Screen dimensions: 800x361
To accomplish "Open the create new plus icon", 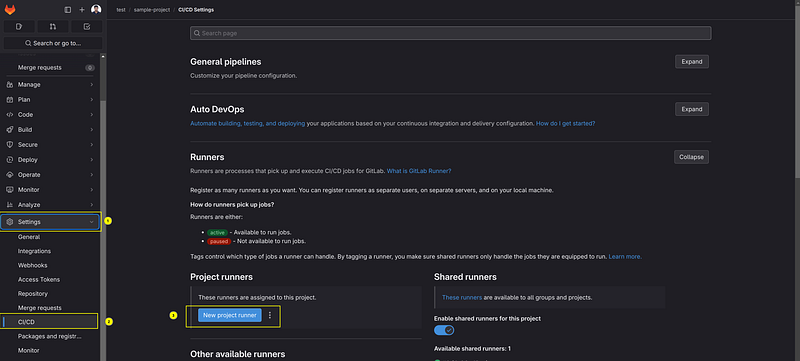I will pyautogui.click(x=82, y=10).
